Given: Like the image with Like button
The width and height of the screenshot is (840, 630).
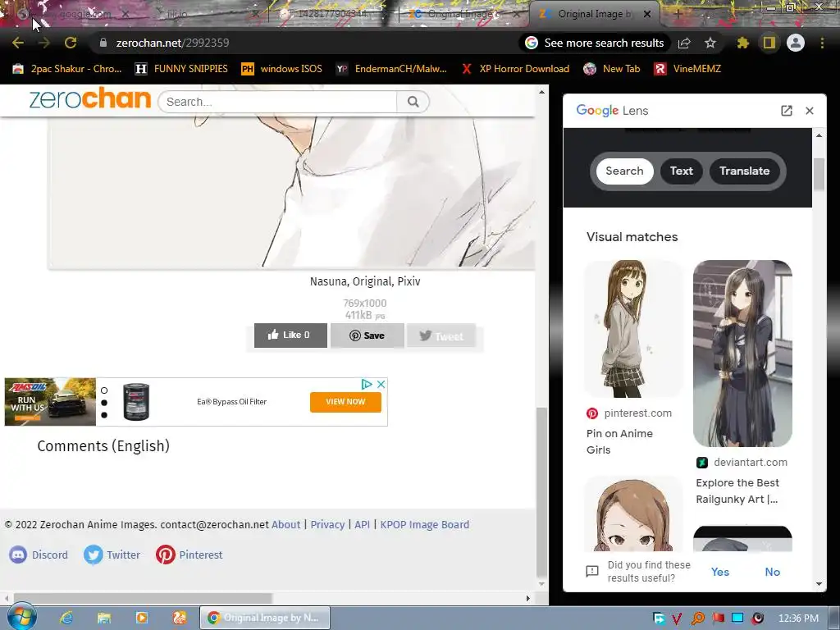Looking at the screenshot, I should tap(290, 336).
